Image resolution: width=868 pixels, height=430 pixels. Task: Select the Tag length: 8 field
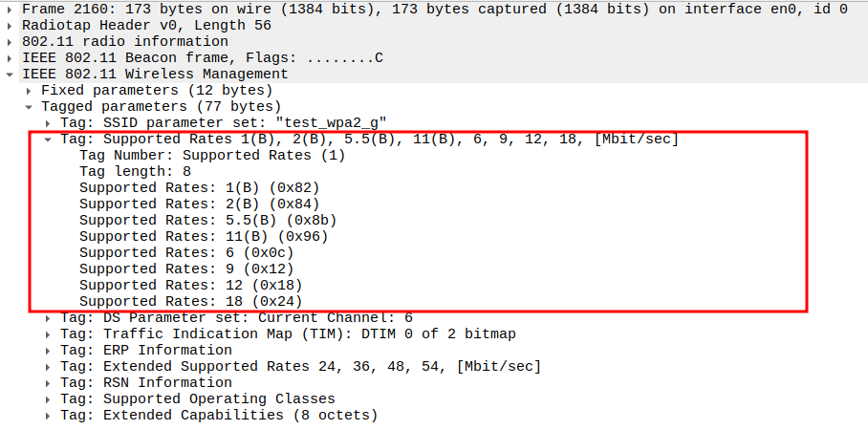pyautogui.click(x=135, y=171)
